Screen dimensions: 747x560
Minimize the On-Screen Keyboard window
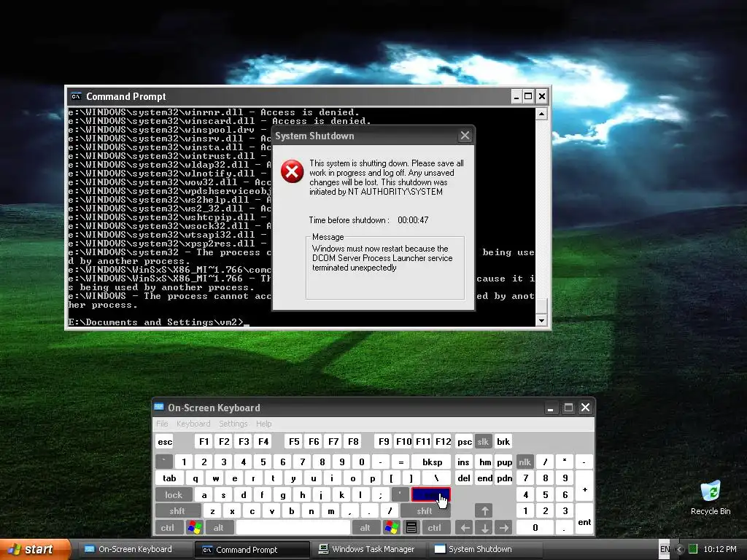[x=550, y=408]
